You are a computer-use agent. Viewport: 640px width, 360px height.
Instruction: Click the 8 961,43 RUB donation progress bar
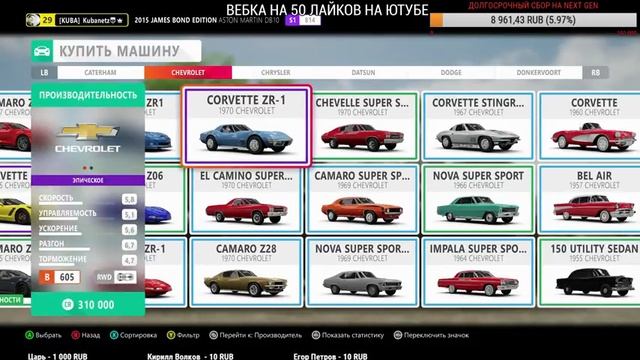(533, 20)
